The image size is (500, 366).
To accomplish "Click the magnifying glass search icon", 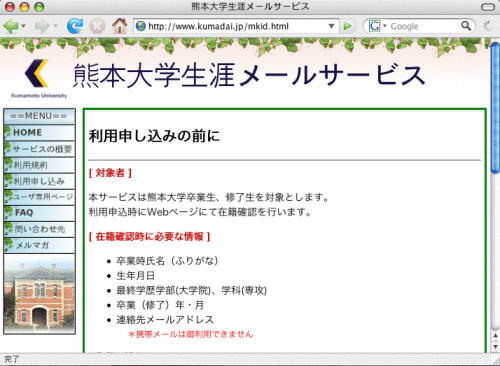I will (466, 26).
